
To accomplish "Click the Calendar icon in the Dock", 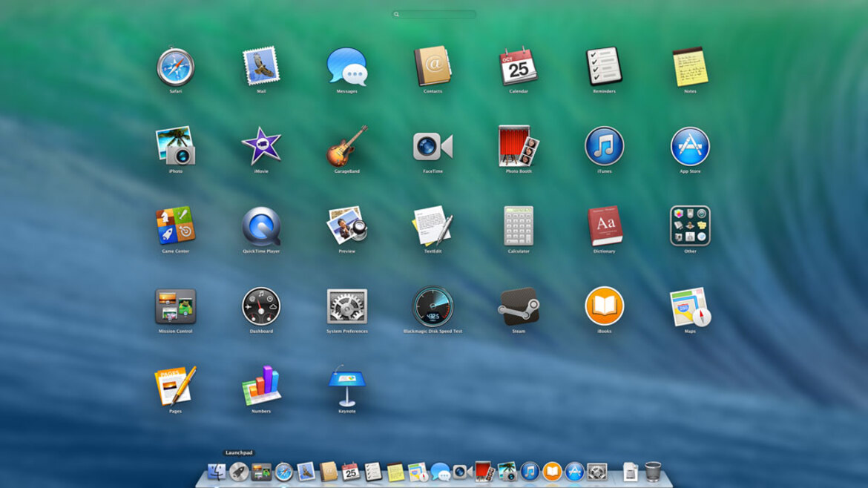I will click(x=350, y=472).
